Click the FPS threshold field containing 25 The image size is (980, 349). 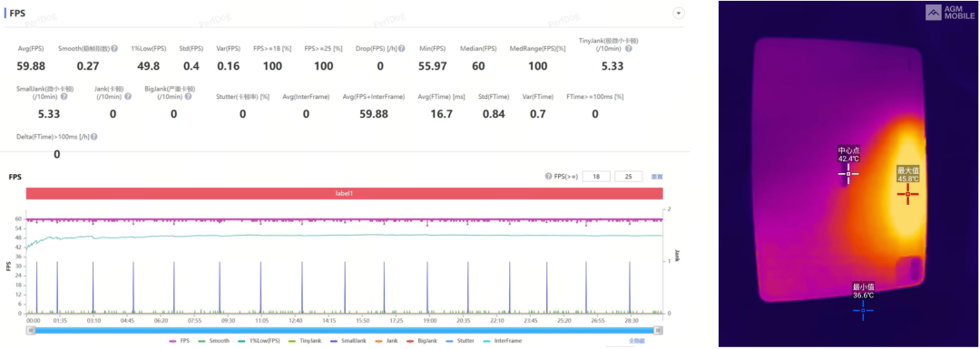(x=628, y=177)
